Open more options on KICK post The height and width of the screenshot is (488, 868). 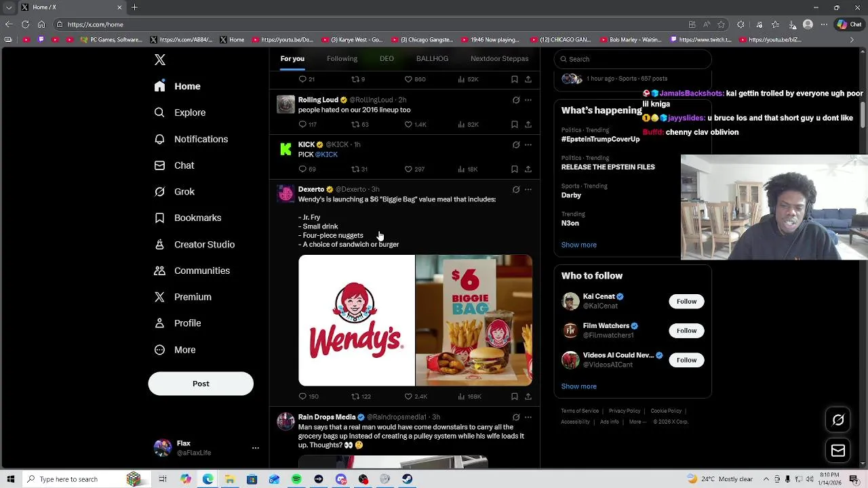(528, 145)
